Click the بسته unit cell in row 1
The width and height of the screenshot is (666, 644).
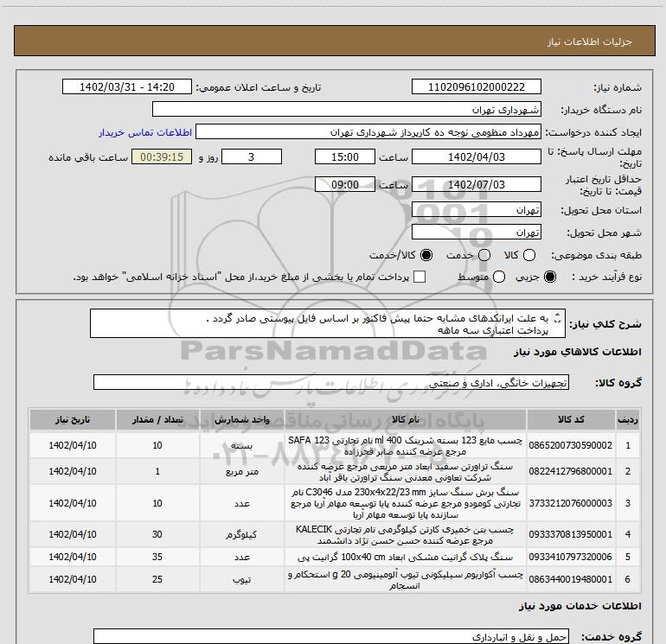click(241, 446)
